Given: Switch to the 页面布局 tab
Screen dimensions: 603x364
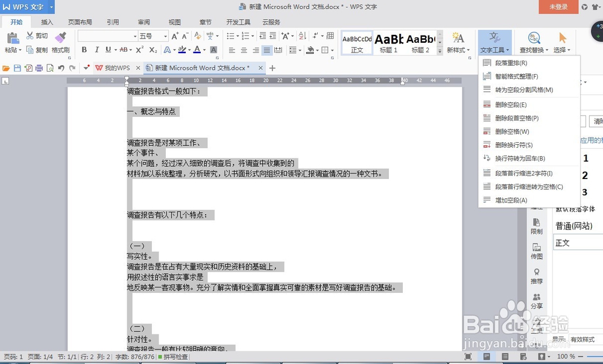Looking at the screenshot, I should pos(80,22).
